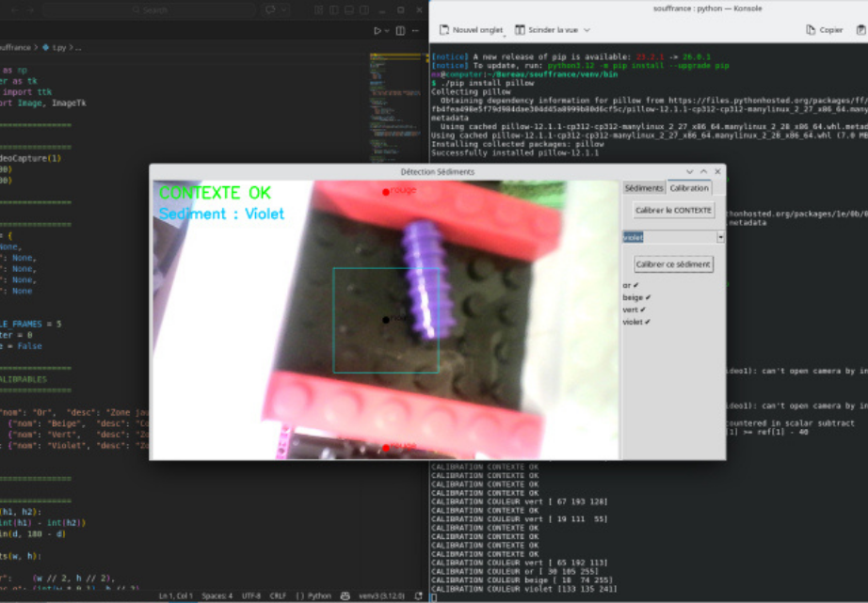Change the CRLF line ending setting
This screenshot has height=603, width=868.
[x=278, y=595]
